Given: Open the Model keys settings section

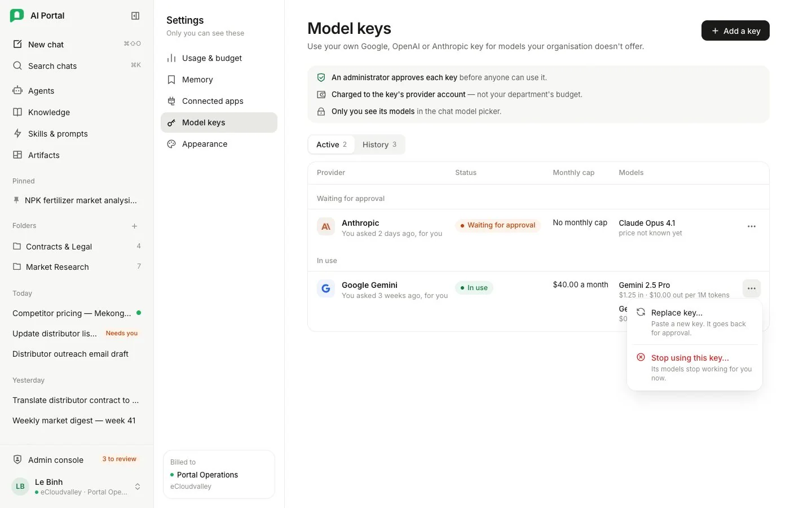Looking at the screenshot, I should (219, 122).
